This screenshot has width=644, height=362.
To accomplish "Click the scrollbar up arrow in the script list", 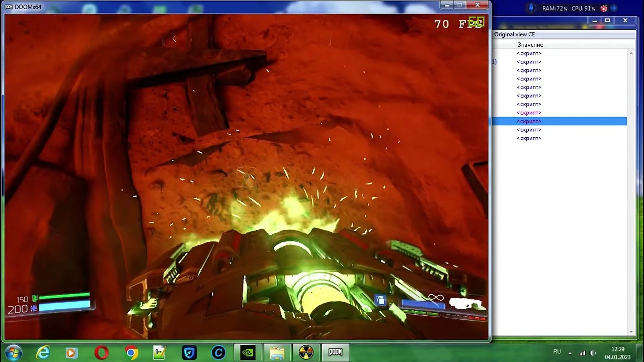I will tap(631, 53).
